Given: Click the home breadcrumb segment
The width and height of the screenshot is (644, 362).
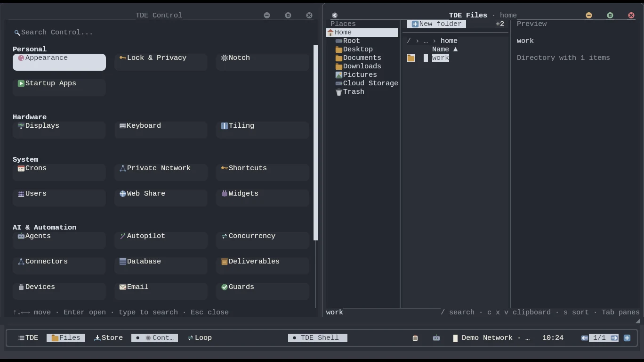Looking at the screenshot, I should point(449,41).
